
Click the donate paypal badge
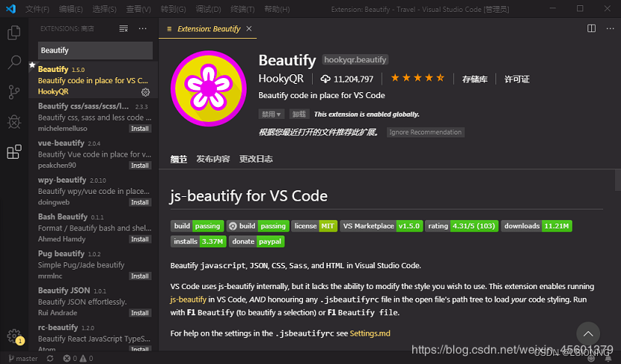[x=256, y=241]
